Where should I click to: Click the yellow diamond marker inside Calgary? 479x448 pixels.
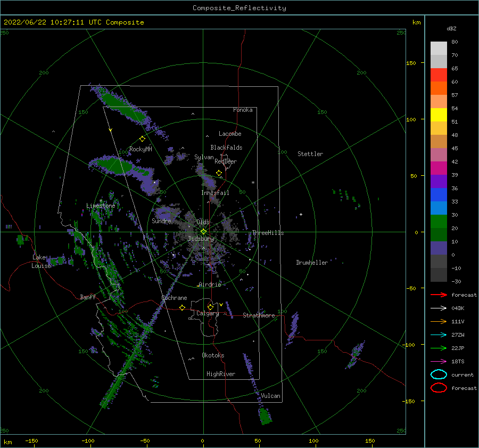tap(210, 307)
